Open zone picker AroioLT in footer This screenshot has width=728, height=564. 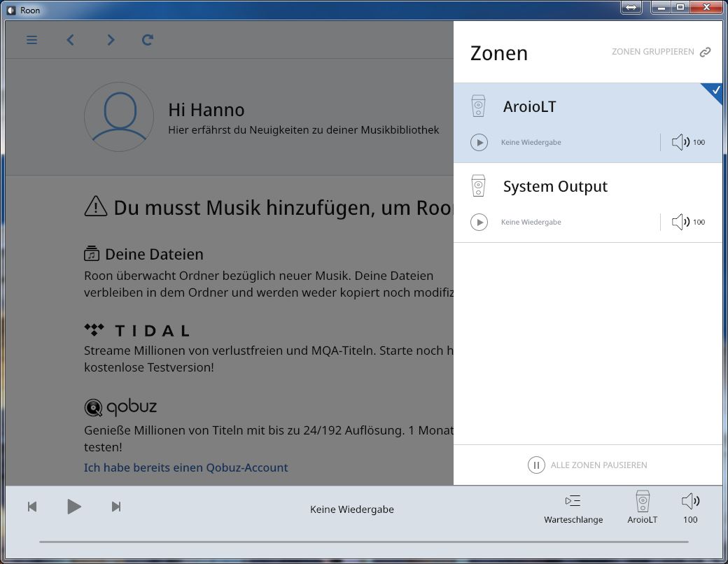643,507
